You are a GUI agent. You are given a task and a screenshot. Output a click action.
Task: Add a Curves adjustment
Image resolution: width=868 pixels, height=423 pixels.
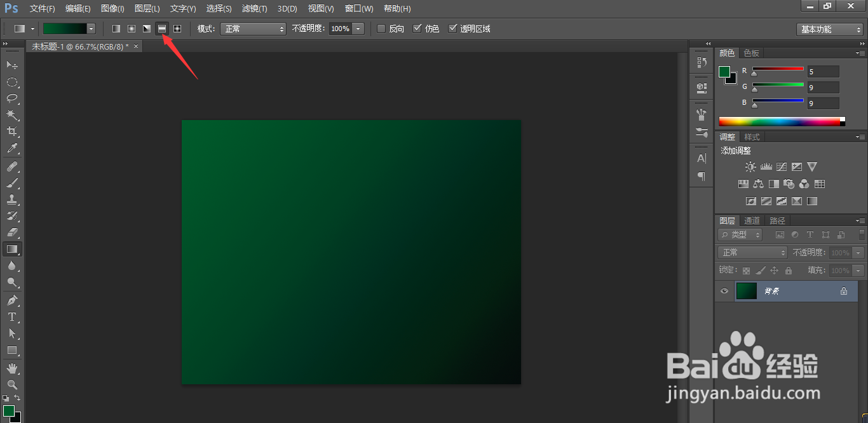point(781,167)
